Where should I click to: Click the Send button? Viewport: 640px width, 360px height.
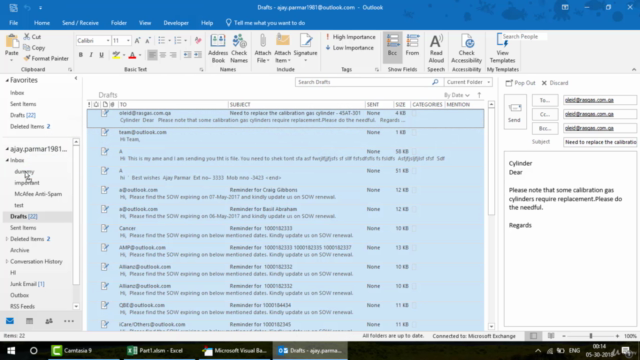(515, 112)
